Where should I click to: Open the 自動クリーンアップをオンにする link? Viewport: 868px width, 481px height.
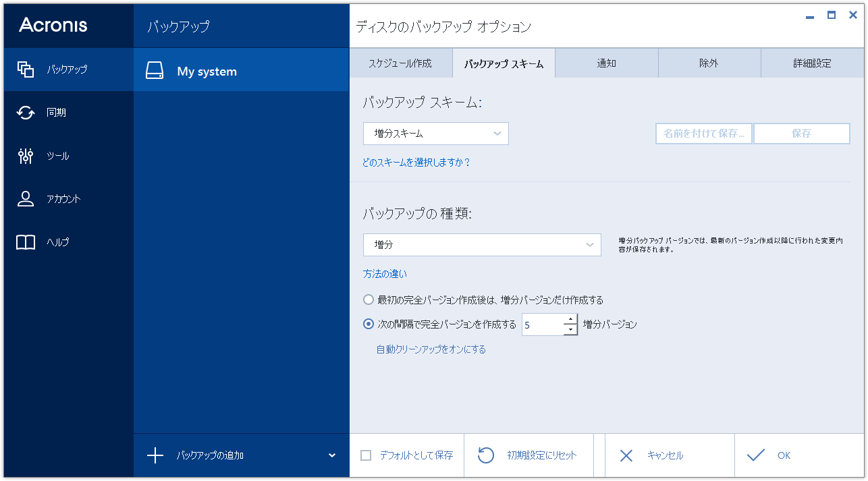click(x=430, y=349)
